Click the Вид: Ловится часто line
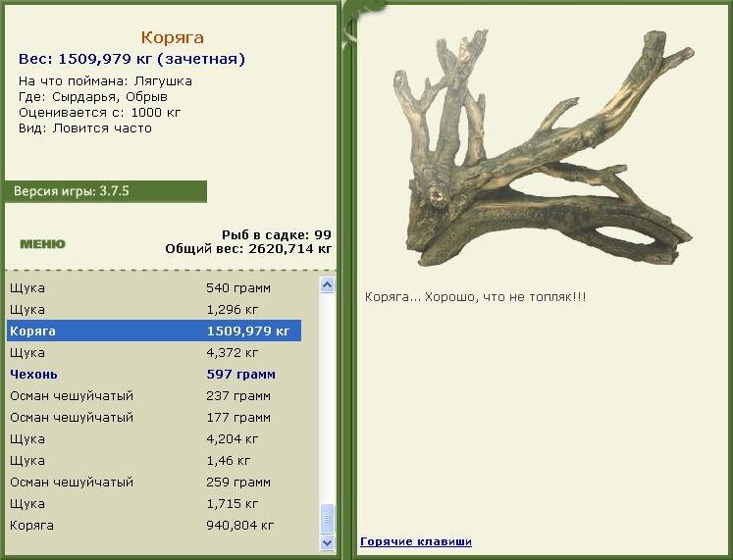733x560 pixels. coord(85,127)
